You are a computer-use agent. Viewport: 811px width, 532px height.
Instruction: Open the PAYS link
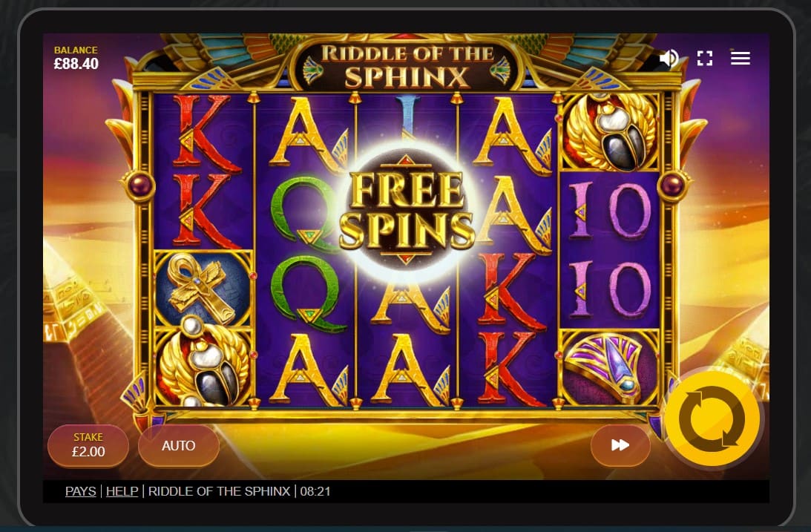click(x=81, y=491)
